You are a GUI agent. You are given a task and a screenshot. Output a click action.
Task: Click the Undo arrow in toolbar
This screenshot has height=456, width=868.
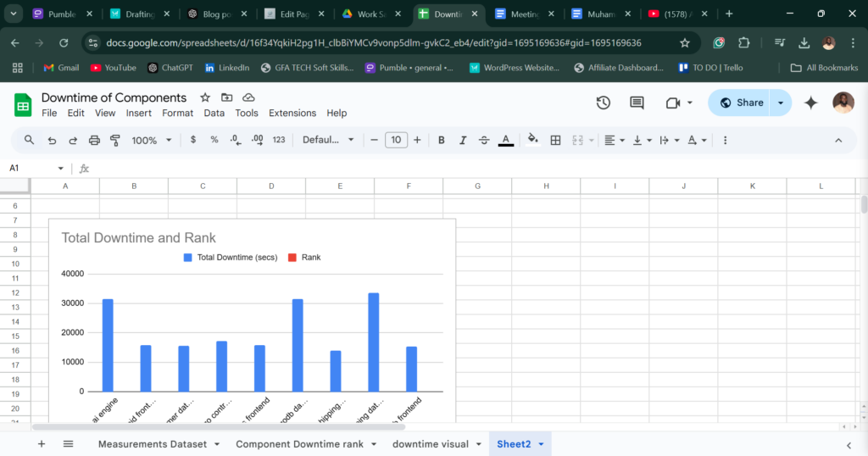53,140
